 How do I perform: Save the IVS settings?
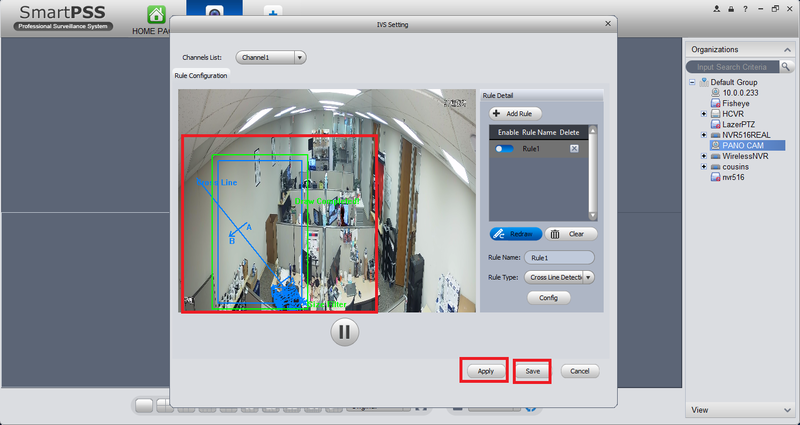point(532,371)
